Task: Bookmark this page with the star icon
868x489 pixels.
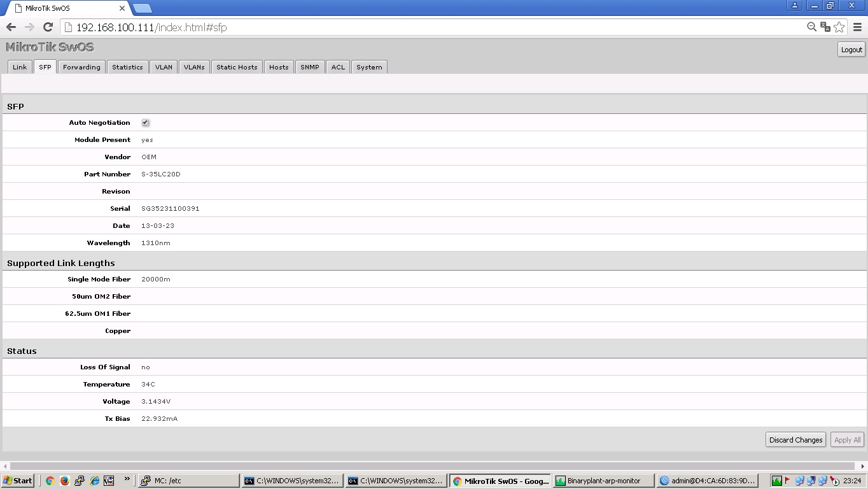Action: [x=839, y=27]
